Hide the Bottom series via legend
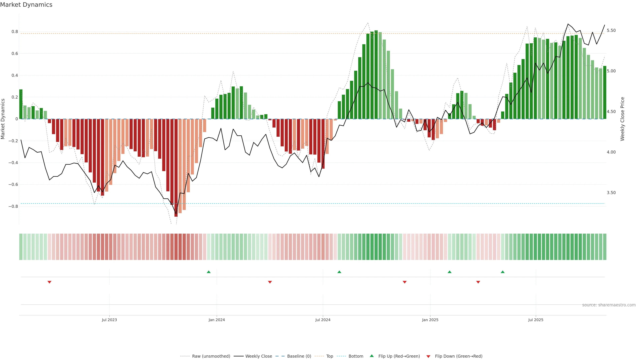 pos(356,356)
